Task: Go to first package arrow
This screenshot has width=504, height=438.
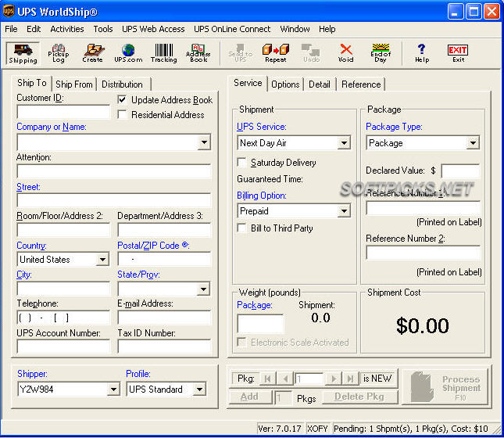Action: point(267,379)
